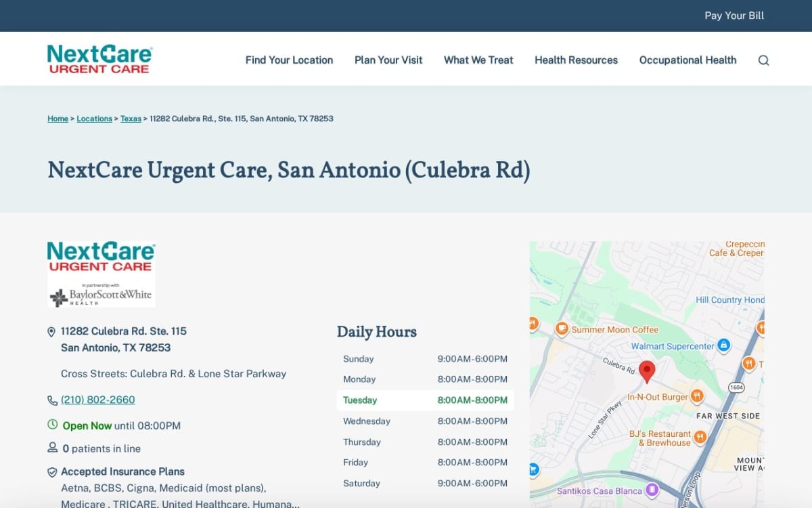This screenshot has height=508, width=812.
Task: Open the What We Treat menu
Action: tap(478, 60)
